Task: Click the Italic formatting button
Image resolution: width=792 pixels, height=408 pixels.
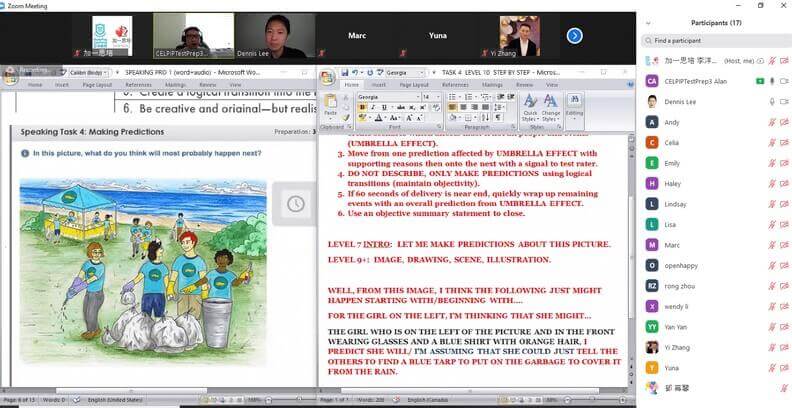Action: click(373, 108)
